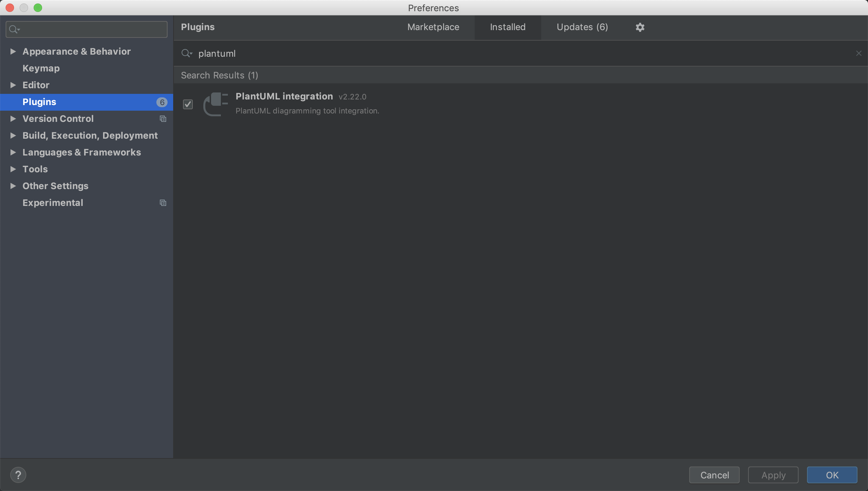868x491 pixels.
Task: Click inside the plugin search field
Action: point(421,53)
